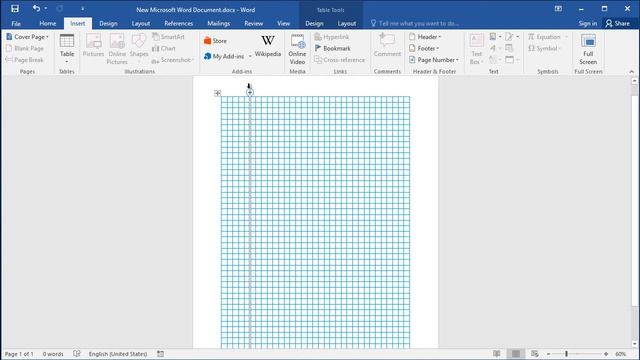Click the proofing check icon in status bar
The image size is (640, 360).
click(x=77, y=353)
